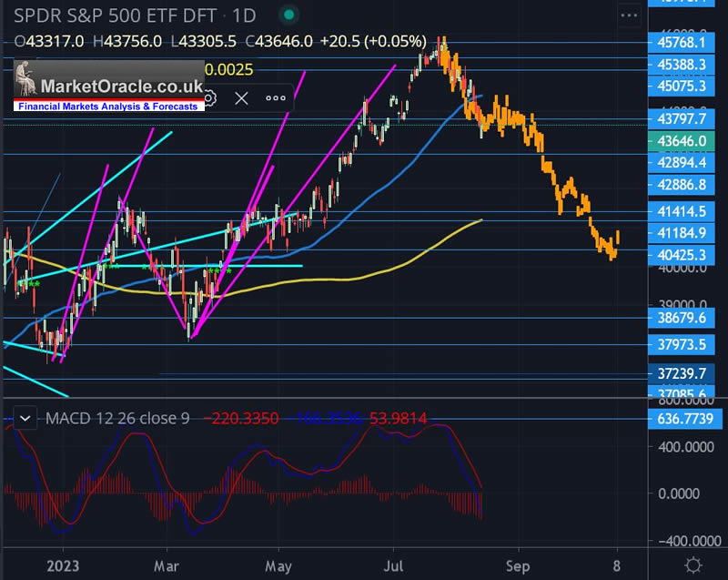Click the change value +20.5 (+0.05%)

point(373,41)
